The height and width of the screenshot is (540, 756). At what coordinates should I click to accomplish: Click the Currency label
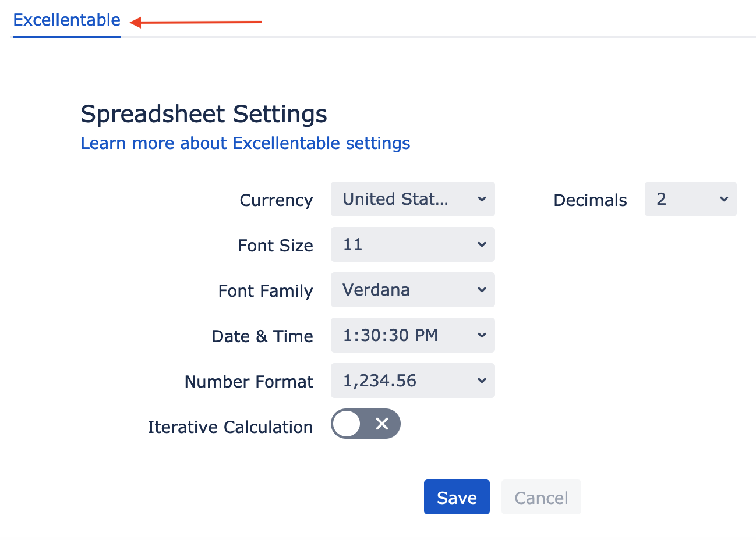click(276, 200)
